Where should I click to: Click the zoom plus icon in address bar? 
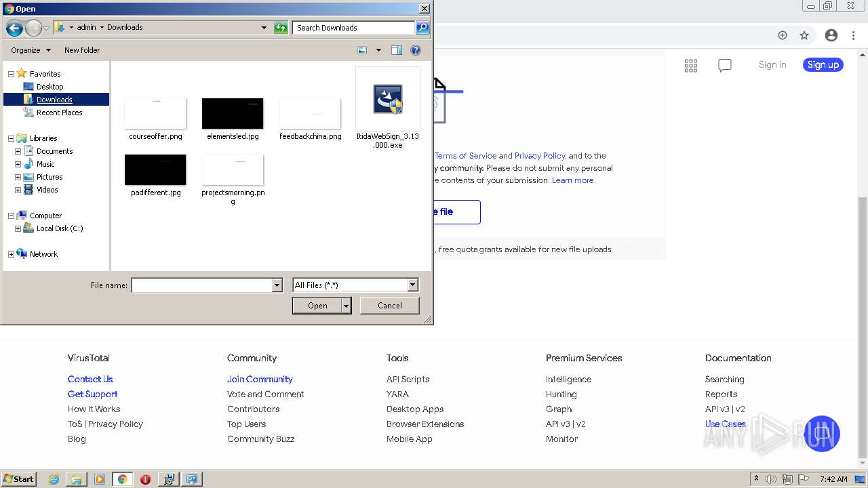(x=783, y=35)
